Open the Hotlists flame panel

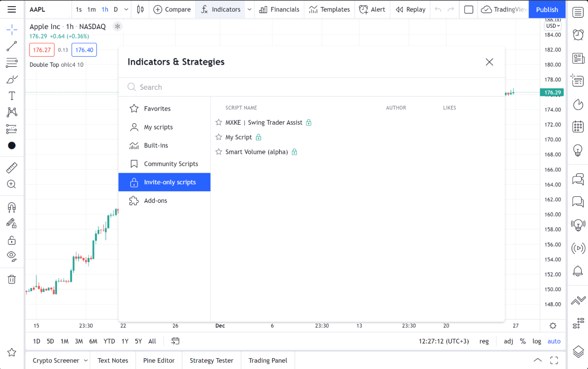pos(578,104)
